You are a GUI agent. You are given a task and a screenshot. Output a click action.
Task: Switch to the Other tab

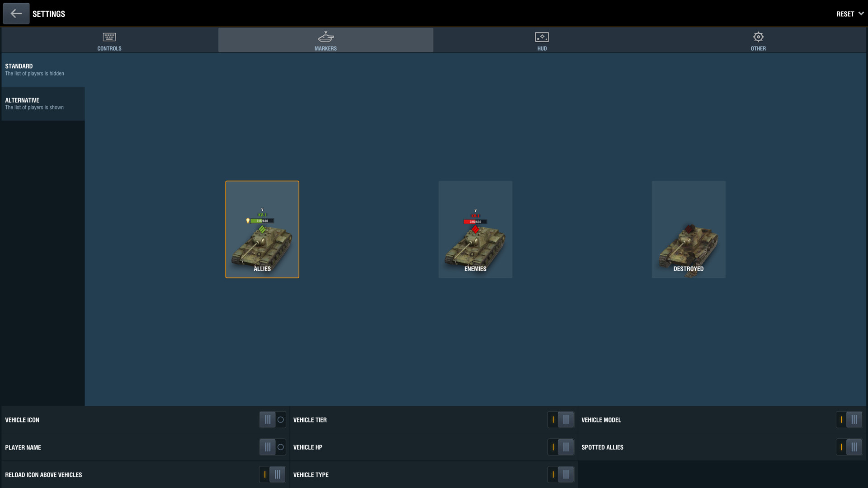(x=759, y=40)
